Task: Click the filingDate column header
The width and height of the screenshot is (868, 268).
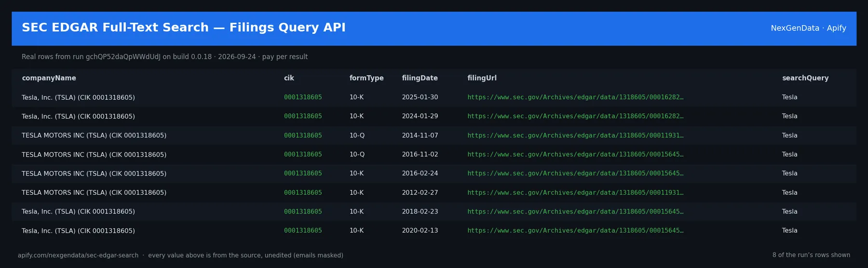Action: 420,78
